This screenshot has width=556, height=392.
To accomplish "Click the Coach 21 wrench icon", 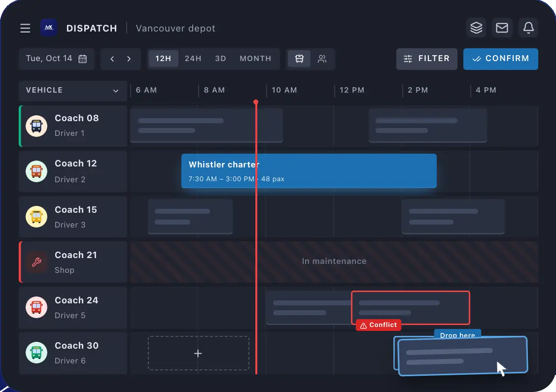I will tap(36, 262).
